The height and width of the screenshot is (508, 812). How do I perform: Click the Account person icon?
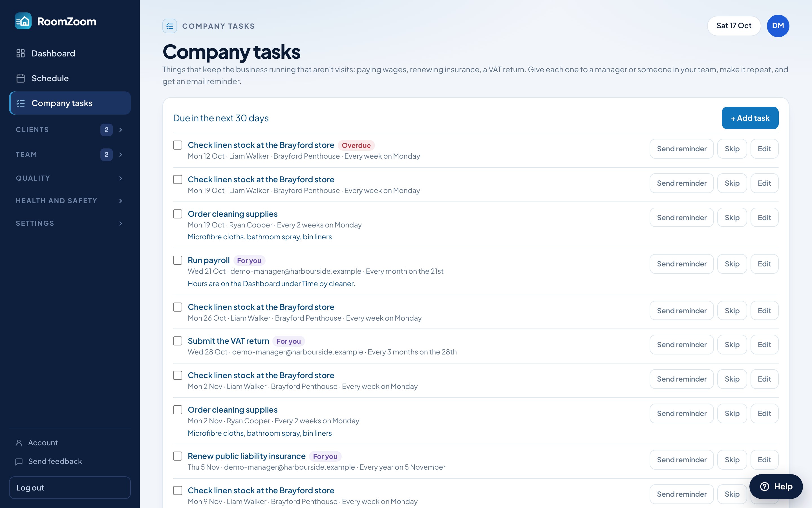(19, 443)
